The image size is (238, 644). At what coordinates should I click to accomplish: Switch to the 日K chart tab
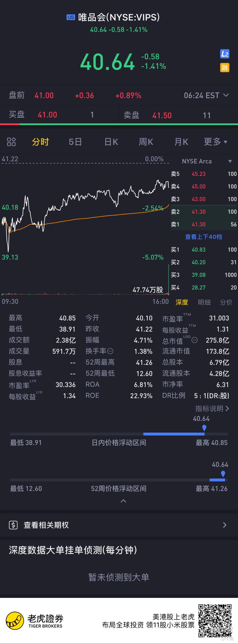point(111,142)
